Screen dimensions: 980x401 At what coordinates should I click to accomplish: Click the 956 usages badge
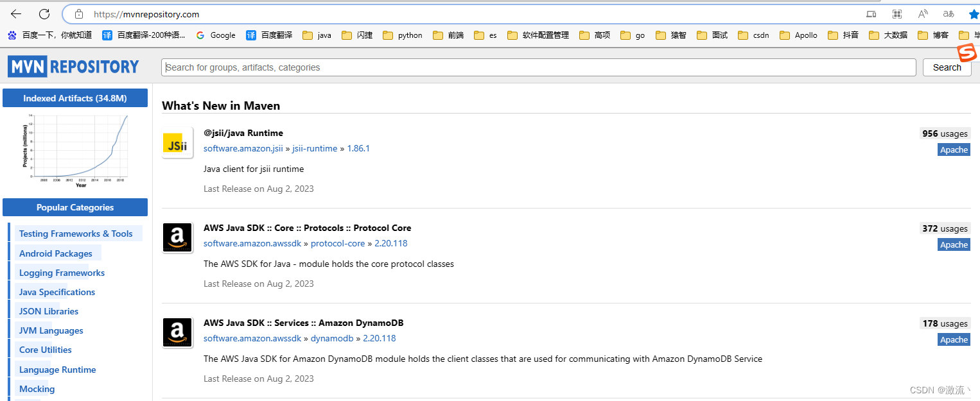pos(945,133)
